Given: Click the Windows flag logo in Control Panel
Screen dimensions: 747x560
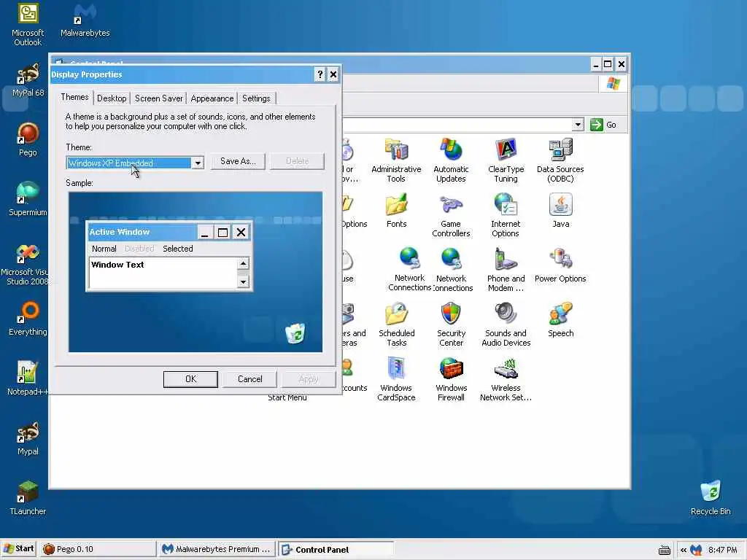Looking at the screenshot, I should click(613, 85).
